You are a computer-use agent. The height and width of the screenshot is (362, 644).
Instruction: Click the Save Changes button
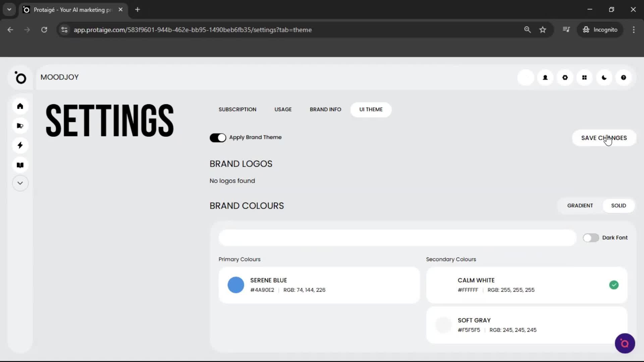pyautogui.click(x=604, y=138)
